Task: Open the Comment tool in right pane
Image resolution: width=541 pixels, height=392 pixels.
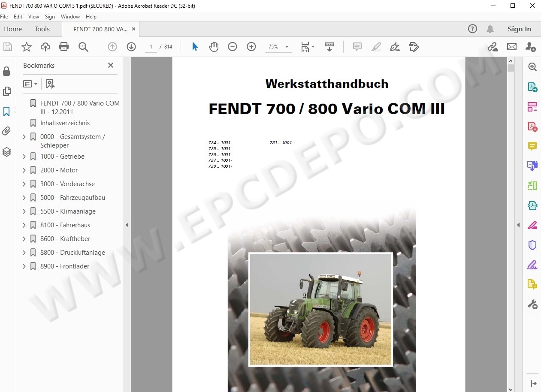Action: [532, 146]
